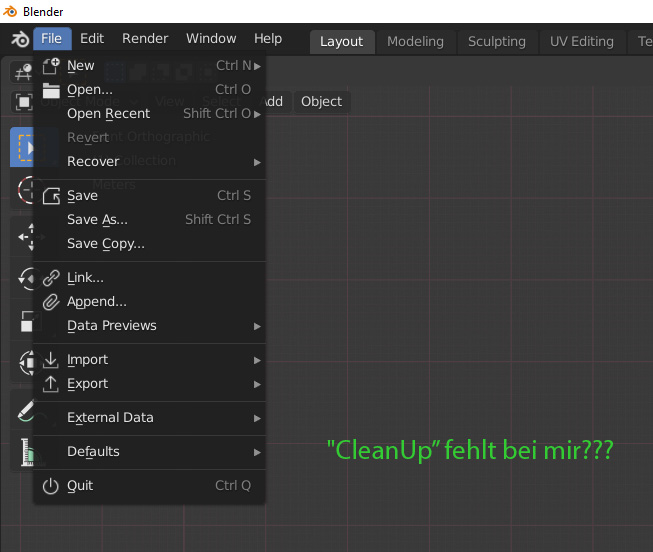Choose Quit in the File menu
Viewport: 653px width, 552px height.
[150, 486]
